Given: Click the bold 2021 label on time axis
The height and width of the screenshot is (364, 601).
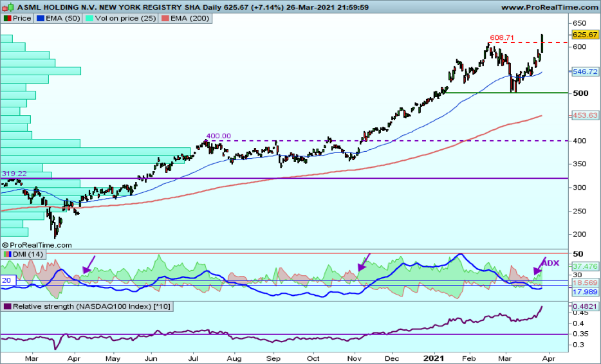Looking at the screenshot, I should tap(434, 359).
